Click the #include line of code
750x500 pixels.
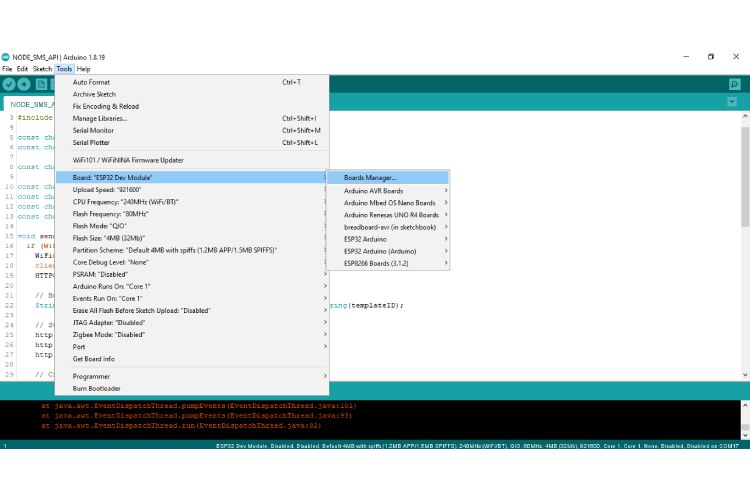coord(35,118)
